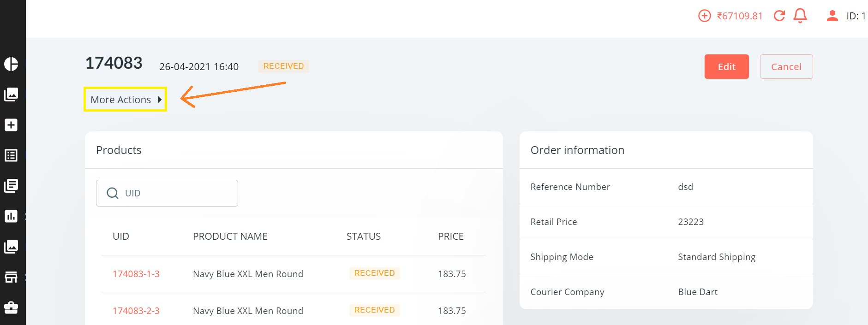The image size is (868, 325).
Task: Click the pie chart dashboard sidebar icon
Action: 11,64
